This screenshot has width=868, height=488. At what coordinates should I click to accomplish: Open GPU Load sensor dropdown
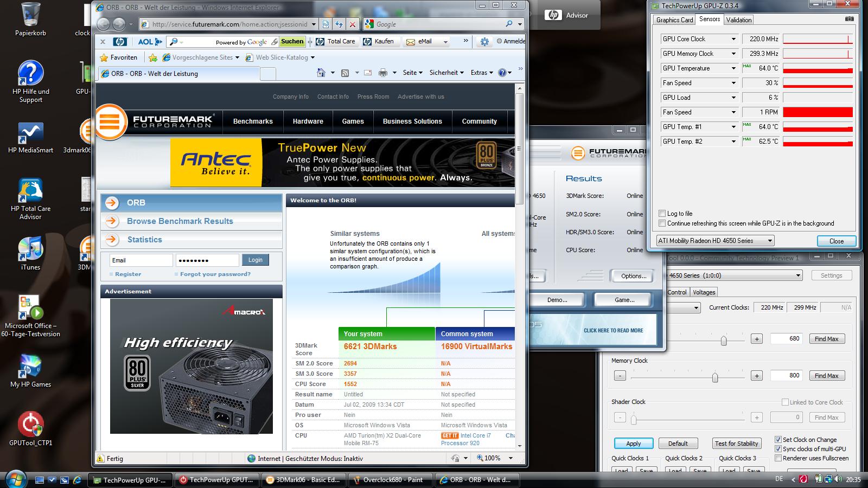(733, 98)
